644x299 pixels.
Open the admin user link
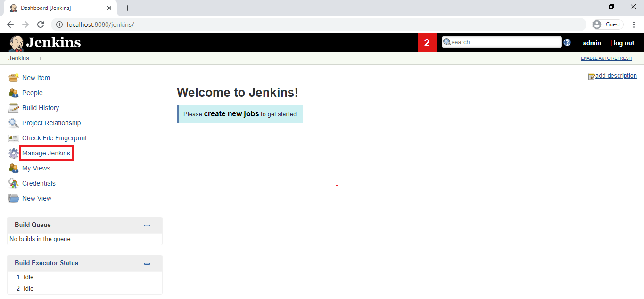592,43
